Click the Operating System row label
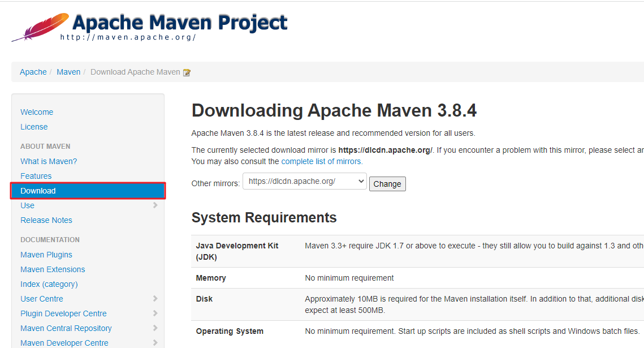The image size is (644, 348). point(230,331)
